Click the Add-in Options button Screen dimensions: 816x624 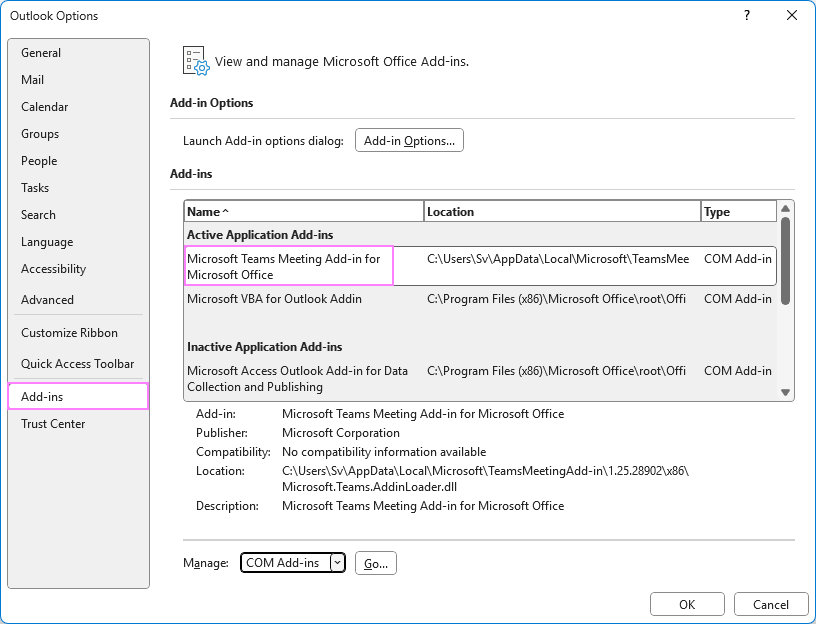click(409, 140)
